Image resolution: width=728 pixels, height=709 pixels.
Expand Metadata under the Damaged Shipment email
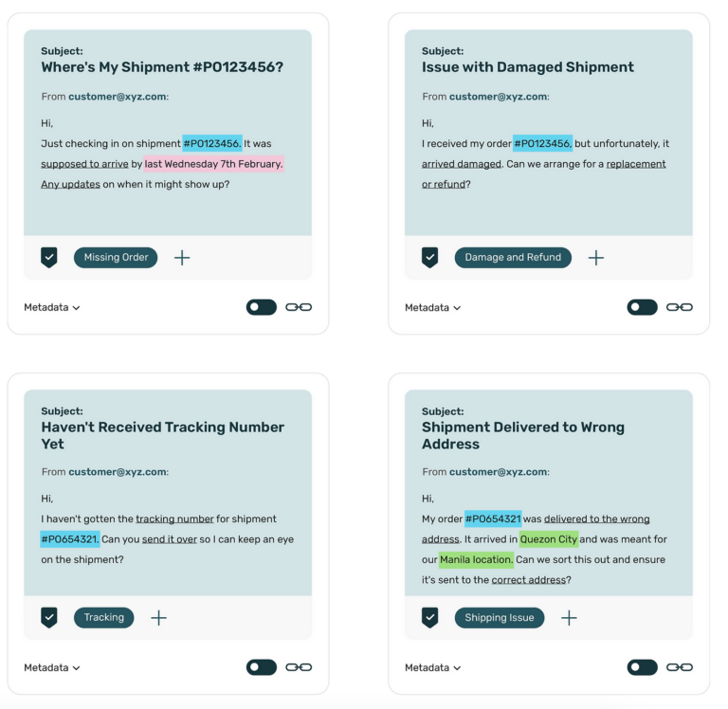(432, 307)
